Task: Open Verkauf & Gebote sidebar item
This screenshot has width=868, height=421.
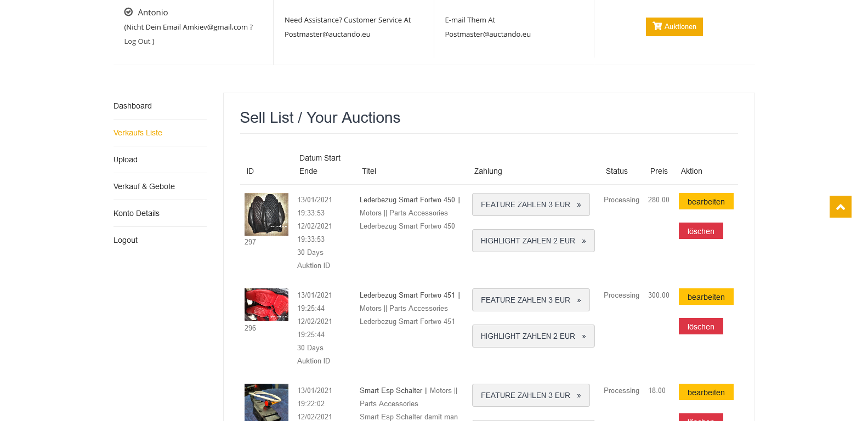Action: click(144, 186)
